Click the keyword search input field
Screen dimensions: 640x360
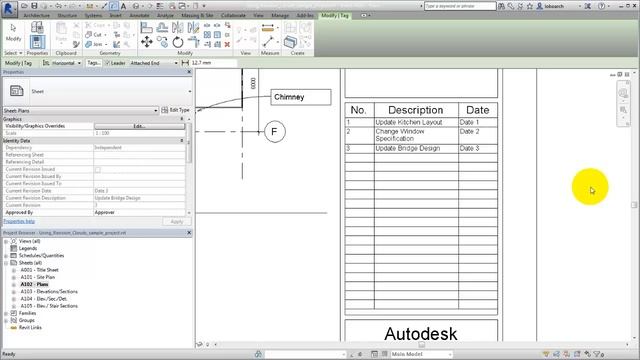coord(460,6)
